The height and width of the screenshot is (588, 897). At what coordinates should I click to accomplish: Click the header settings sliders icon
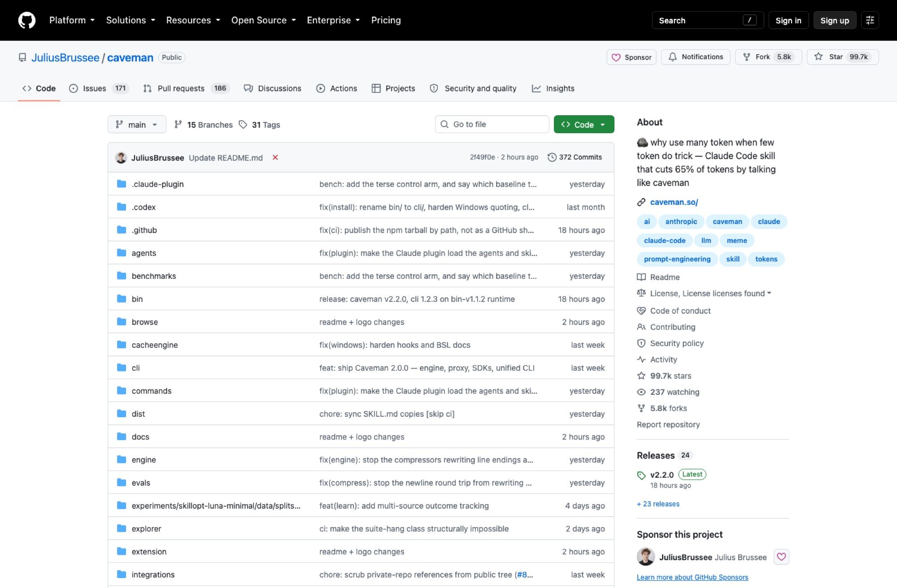(x=870, y=20)
